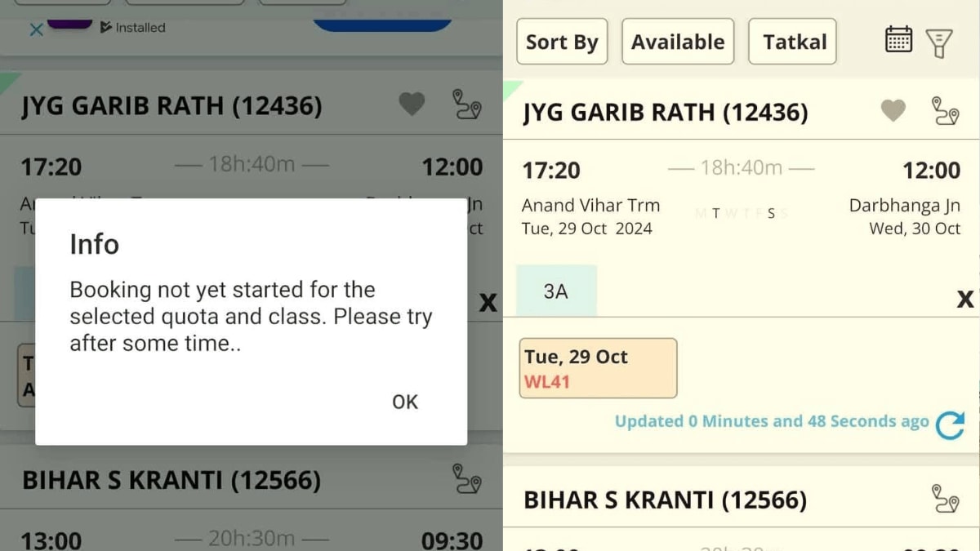Click the Updated 48 Seconds ago text
Viewport: 980px width, 551px height.
[x=771, y=421]
